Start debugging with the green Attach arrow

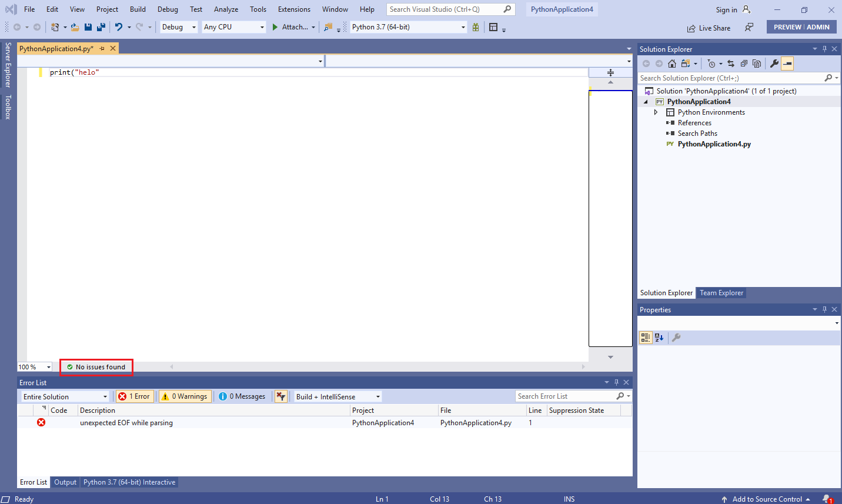pos(275,27)
